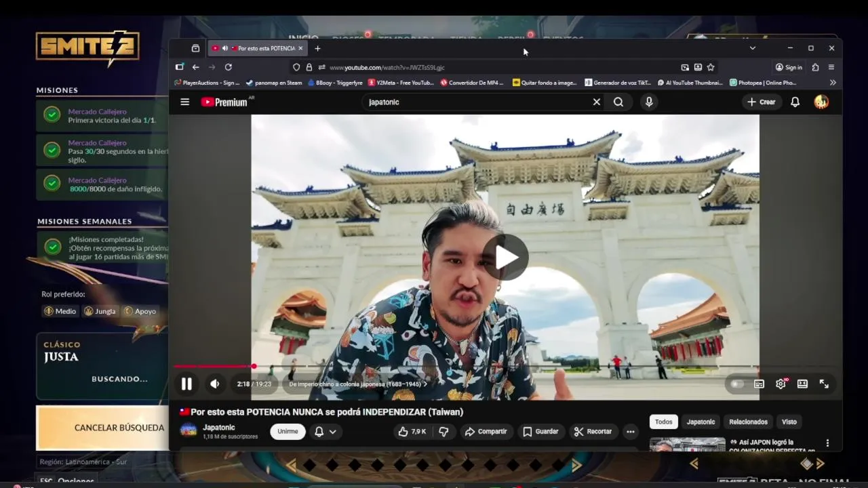868x488 pixels.
Task: Share the video via Compartir
Action: coord(486,432)
